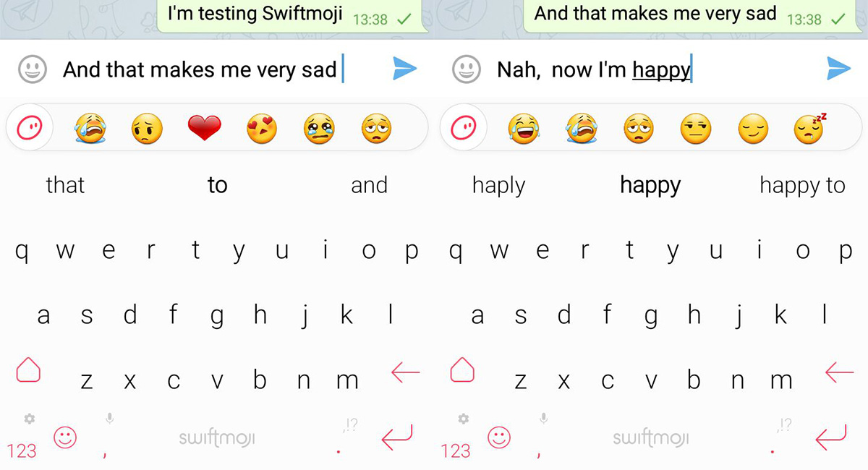Tap the swiftmoji spacebar on the left keyboard
Image resolution: width=868 pixels, height=470 pixels.
pyautogui.click(x=217, y=437)
